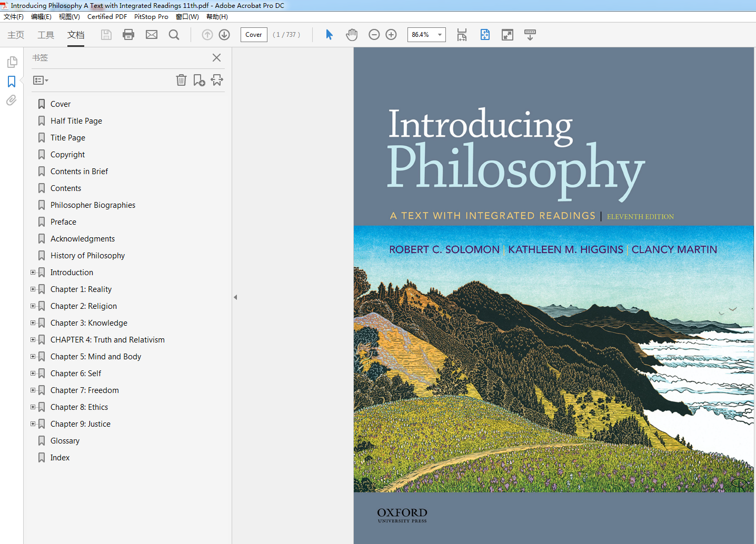
Task: Add a new bookmark icon
Action: click(x=199, y=80)
